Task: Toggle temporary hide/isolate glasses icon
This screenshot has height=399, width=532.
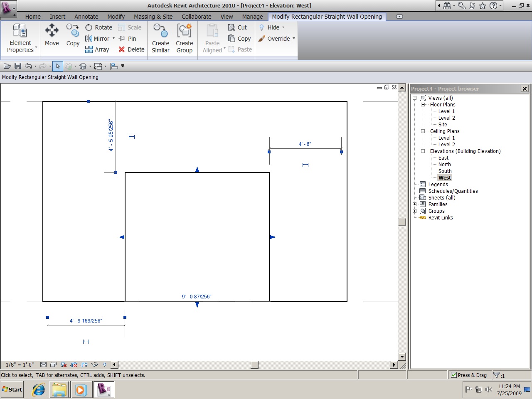Action: pyautogui.click(x=94, y=365)
